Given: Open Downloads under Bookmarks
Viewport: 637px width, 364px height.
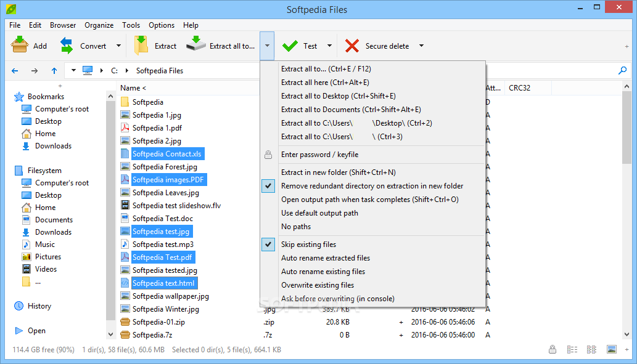Looking at the screenshot, I should 53,146.
